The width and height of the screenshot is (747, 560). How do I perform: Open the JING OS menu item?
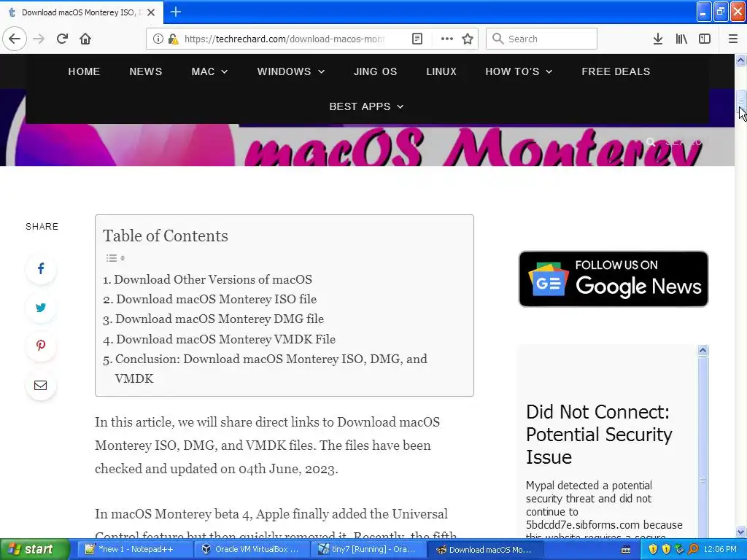[x=376, y=71]
